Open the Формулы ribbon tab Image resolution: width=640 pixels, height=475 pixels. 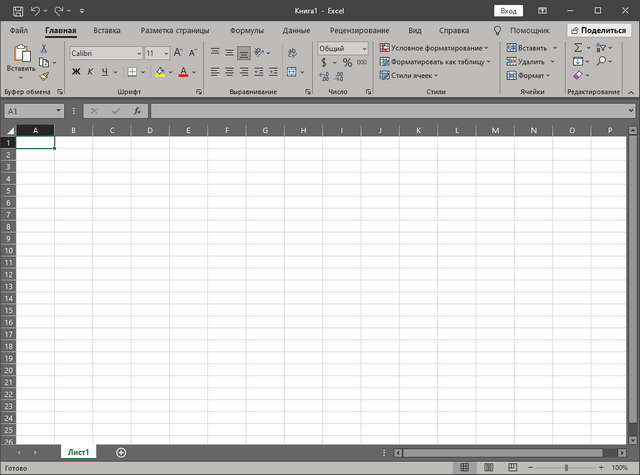click(x=247, y=30)
